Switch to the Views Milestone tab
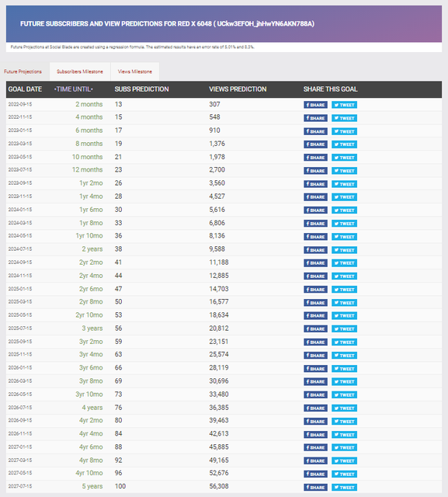This screenshot has height=497, width=448. pos(135,71)
